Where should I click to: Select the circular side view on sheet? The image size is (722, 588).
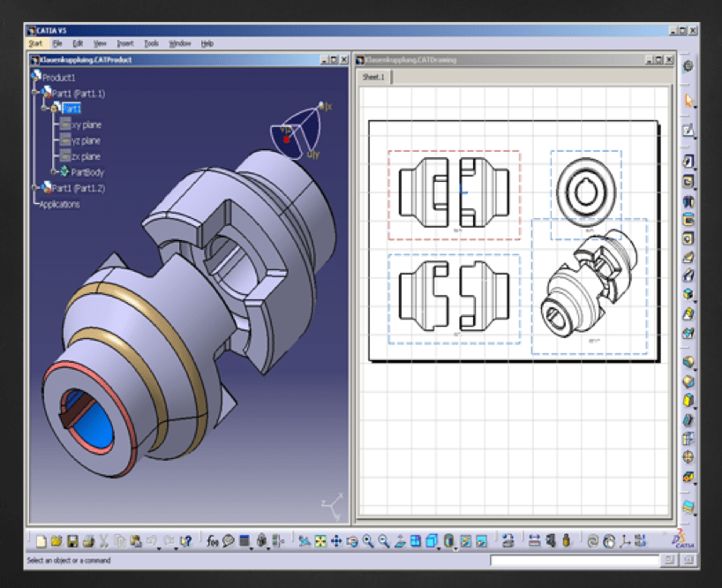pos(586,192)
